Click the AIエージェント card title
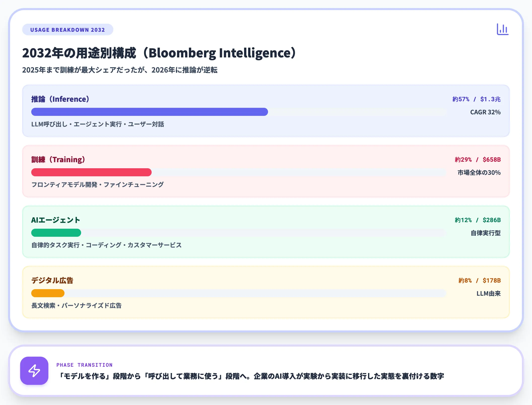 click(x=56, y=220)
